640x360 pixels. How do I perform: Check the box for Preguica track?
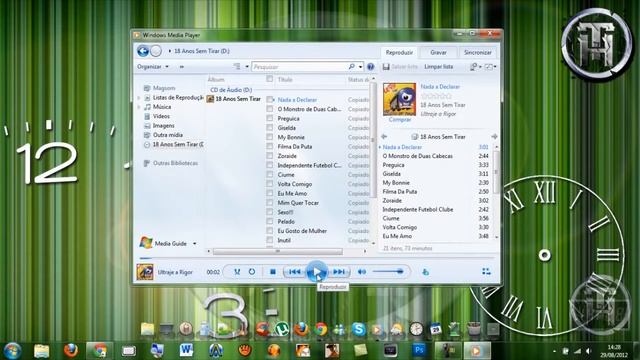coord(269,118)
